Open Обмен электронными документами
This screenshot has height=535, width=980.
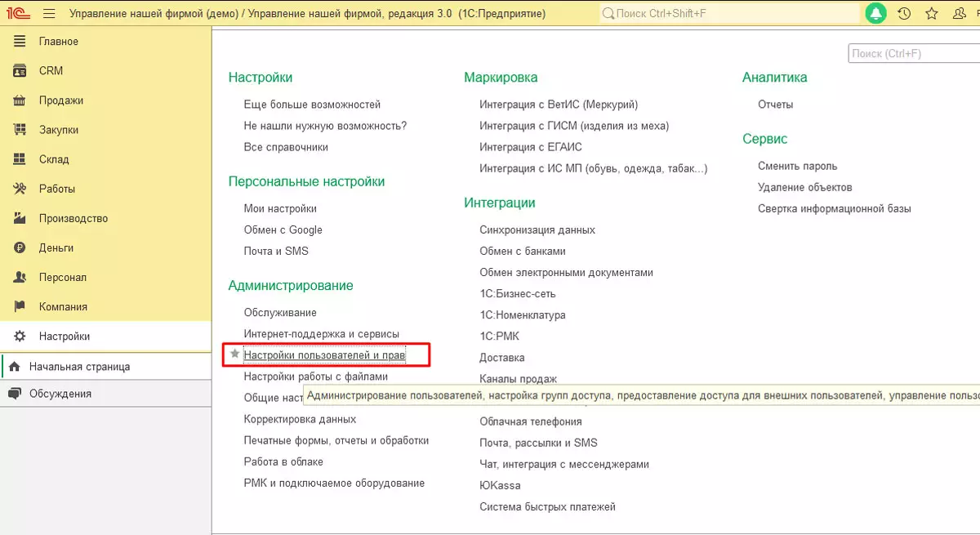[567, 272]
